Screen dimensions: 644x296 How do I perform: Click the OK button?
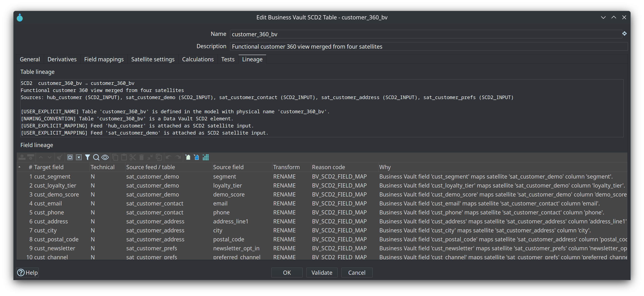point(287,272)
